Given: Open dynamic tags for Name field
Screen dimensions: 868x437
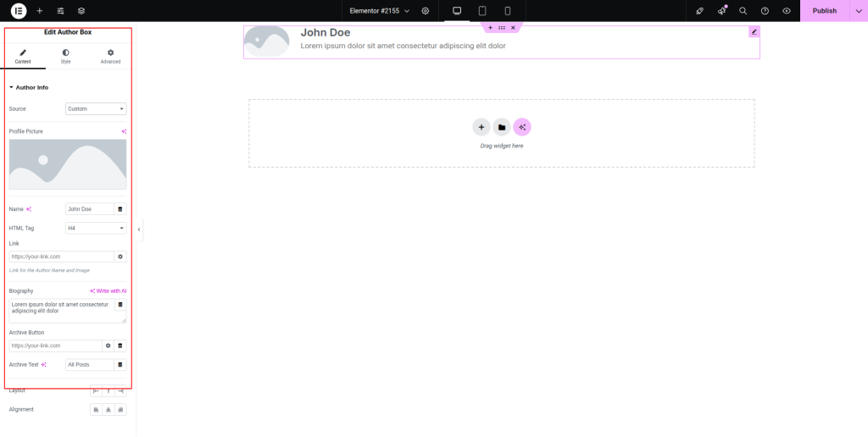Looking at the screenshot, I should tap(120, 209).
